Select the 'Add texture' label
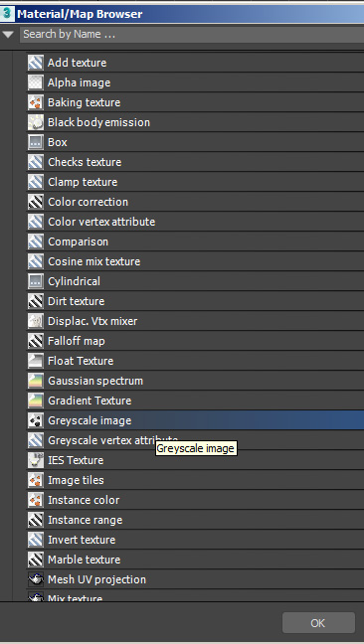Viewport: 364px width, 644px height. (x=77, y=63)
